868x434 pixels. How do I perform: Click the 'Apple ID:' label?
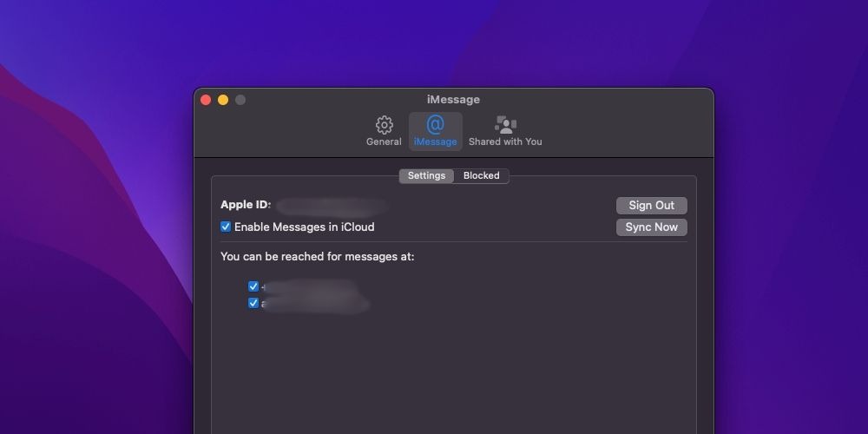point(246,205)
